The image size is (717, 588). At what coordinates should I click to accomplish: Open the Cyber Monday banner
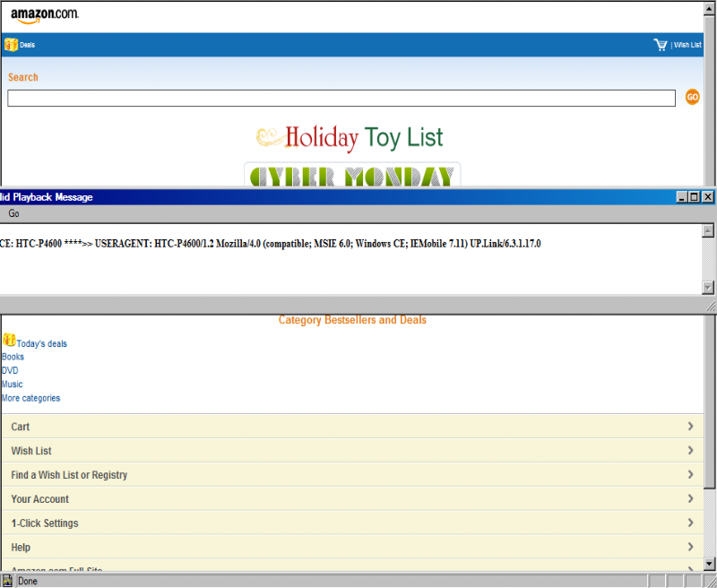(x=352, y=175)
